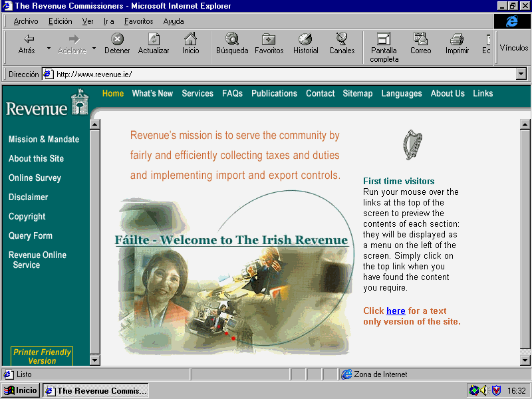Open Correo mail toolbar icon
The height and width of the screenshot is (399, 532).
[420, 39]
